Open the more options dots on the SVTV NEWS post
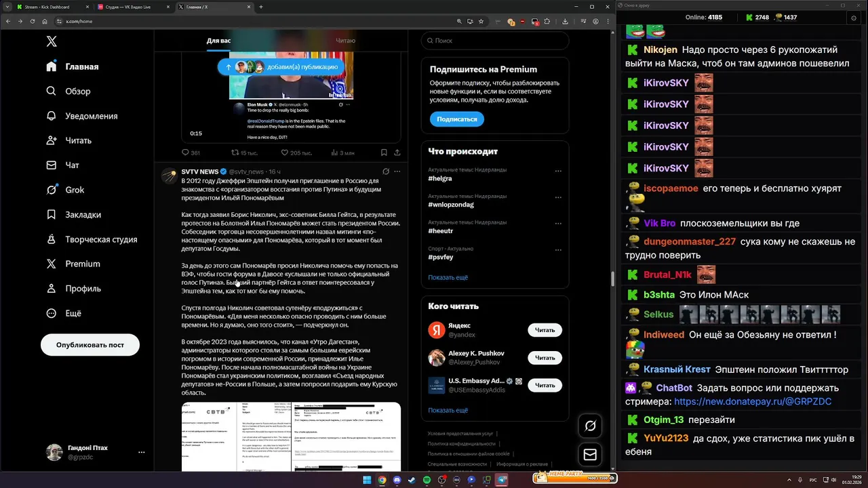This screenshot has width=868, height=488. 397,171
